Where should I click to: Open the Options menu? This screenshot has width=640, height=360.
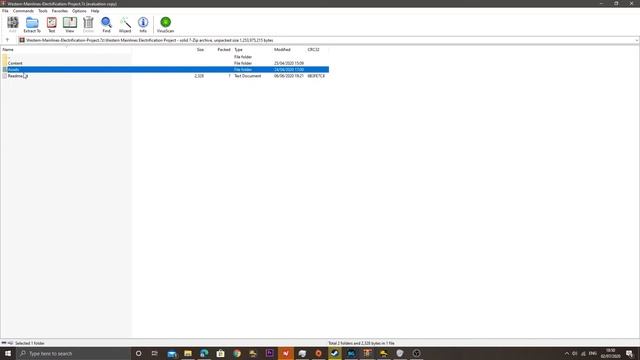tap(79, 11)
